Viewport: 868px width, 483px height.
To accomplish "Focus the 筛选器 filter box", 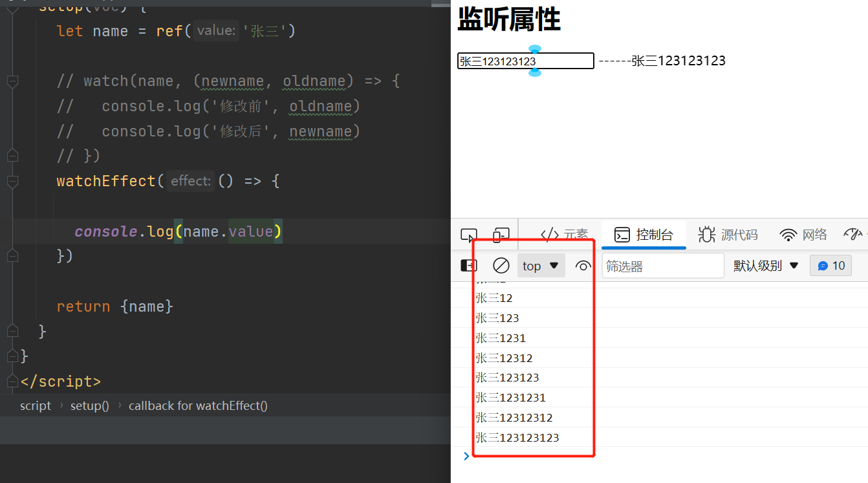I will (x=663, y=266).
